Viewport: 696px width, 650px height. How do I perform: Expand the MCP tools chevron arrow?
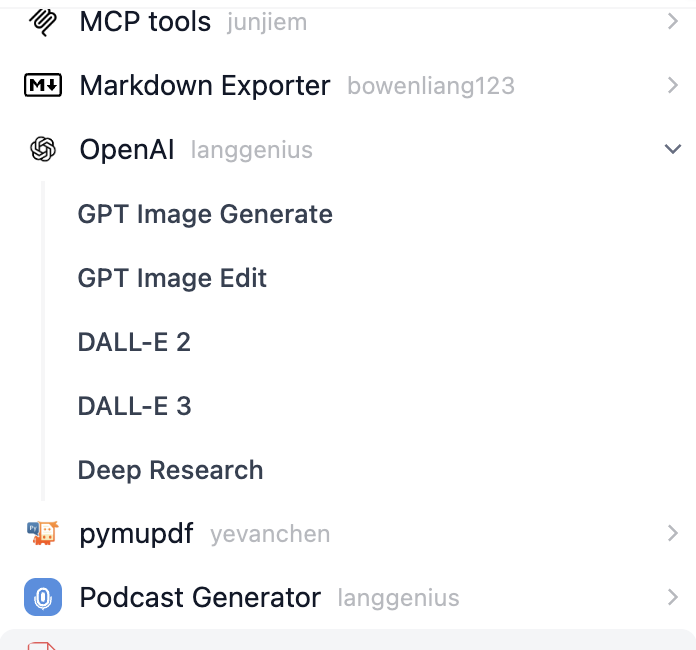click(x=673, y=21)
